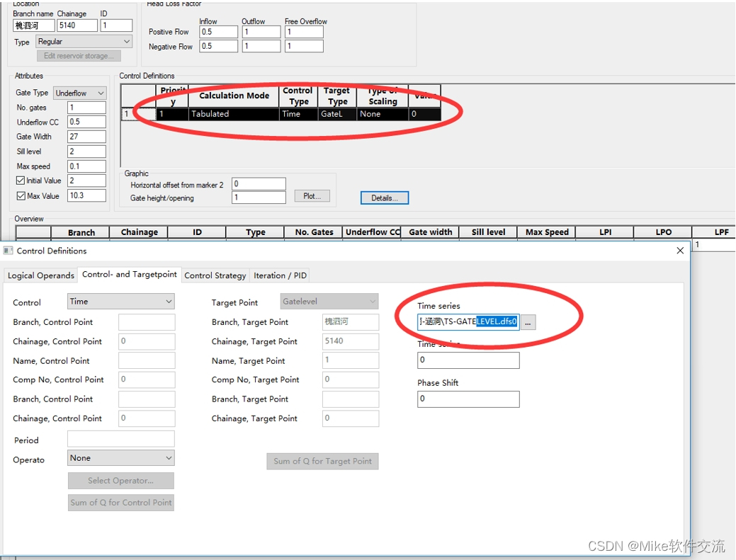The width and height of the screenshot is (736, 560).
Task: Click the Gate height/opening field
Action: [x=259, y=198]
